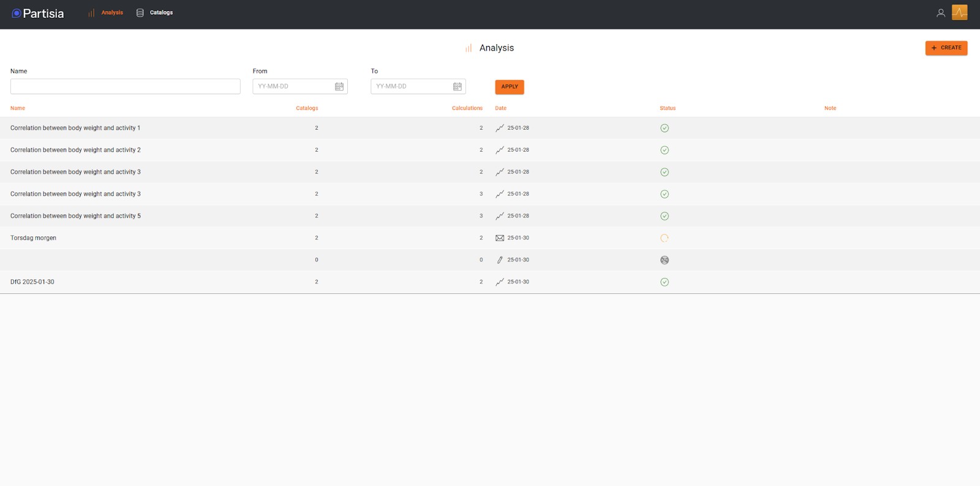Click the pencil draft icon in the unnamed row
The image size is (980, 486).
tap(500, 260)
